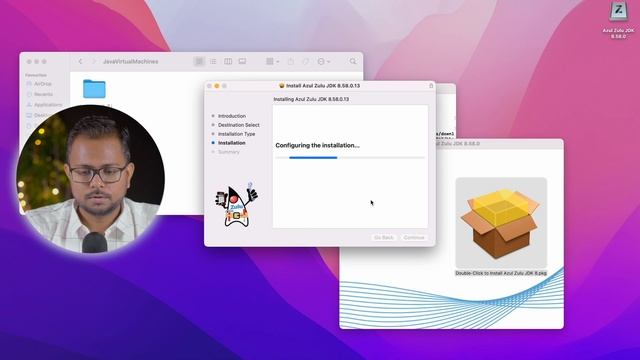Open search in the Finder toolbar
This screenshot has height=360, width=640.
click(353, 61)
